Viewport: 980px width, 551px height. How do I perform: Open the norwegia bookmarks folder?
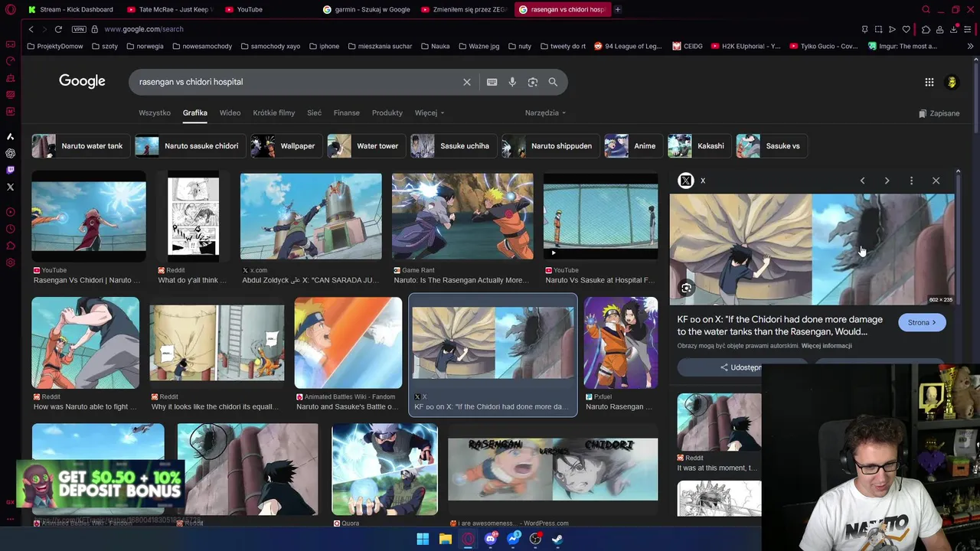pyautogui.click(x=144, y=46)
